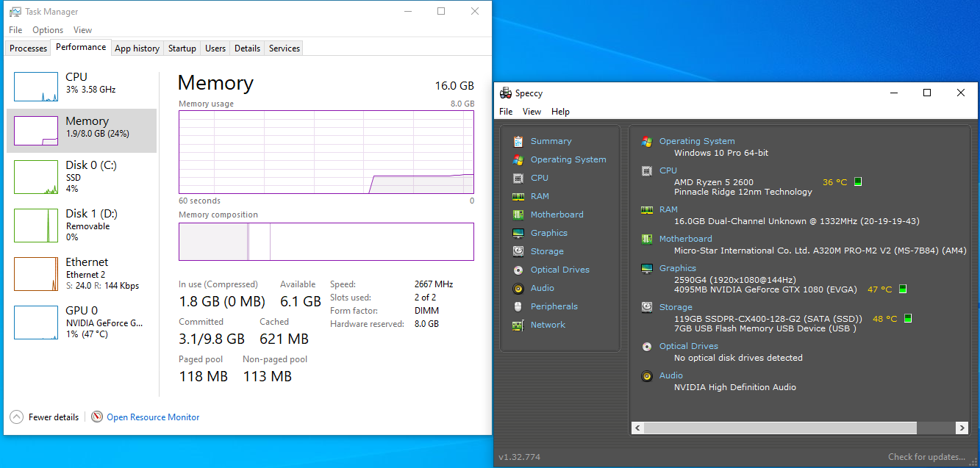Click the Motherboard icon in Speccy sidebar
This screenshot has width=980, height=468.
tap(518, 215)
